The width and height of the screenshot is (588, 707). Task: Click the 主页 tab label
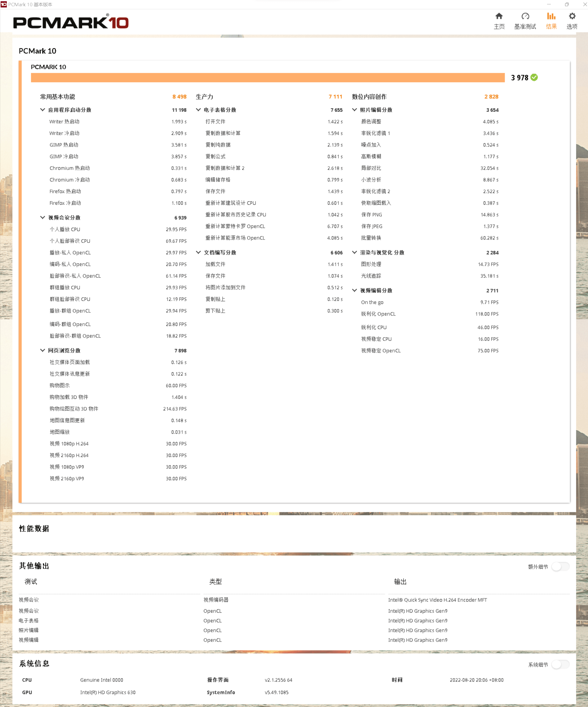click(x=499, y=27)
